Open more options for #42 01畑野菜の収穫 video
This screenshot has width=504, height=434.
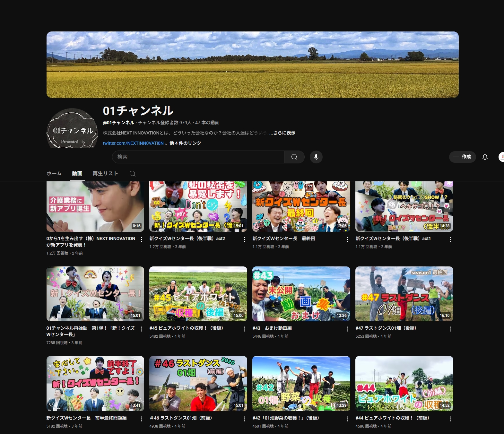click(x=348, y=419)
